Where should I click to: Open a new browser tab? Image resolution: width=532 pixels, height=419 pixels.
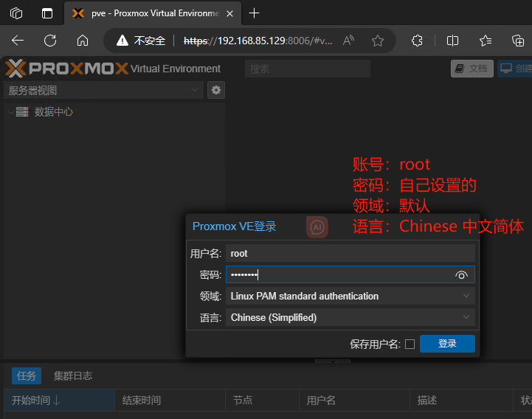pyautogui.click(x=254, y=13)
